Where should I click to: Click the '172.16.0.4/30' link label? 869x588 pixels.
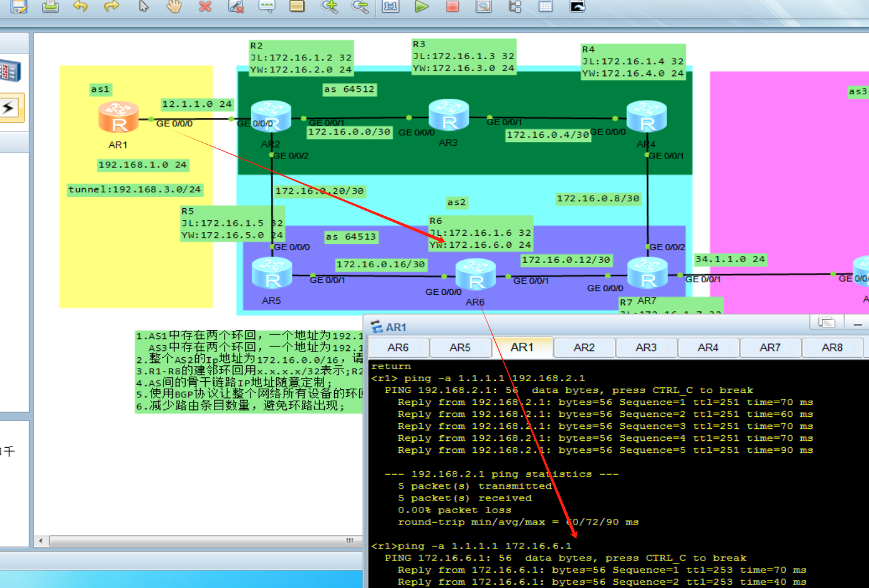coord(548,135)
